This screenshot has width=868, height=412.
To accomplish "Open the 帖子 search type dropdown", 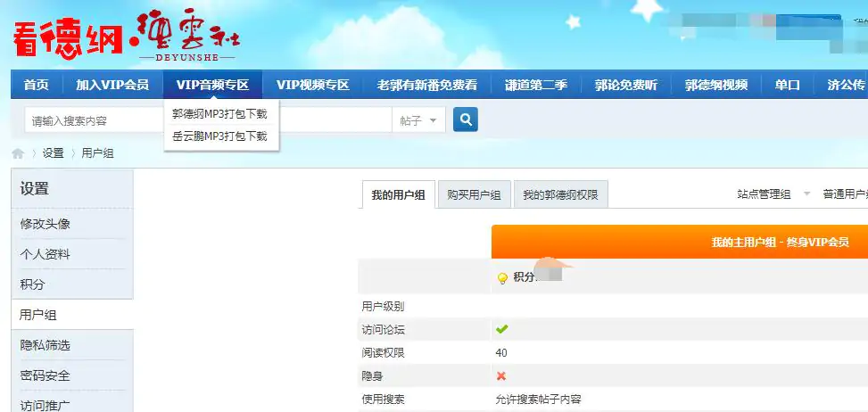I will click(x=418, y=120).
